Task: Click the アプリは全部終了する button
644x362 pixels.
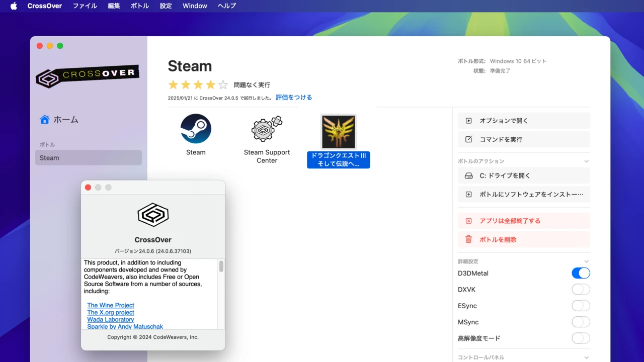Action: (x=524, y=221)
